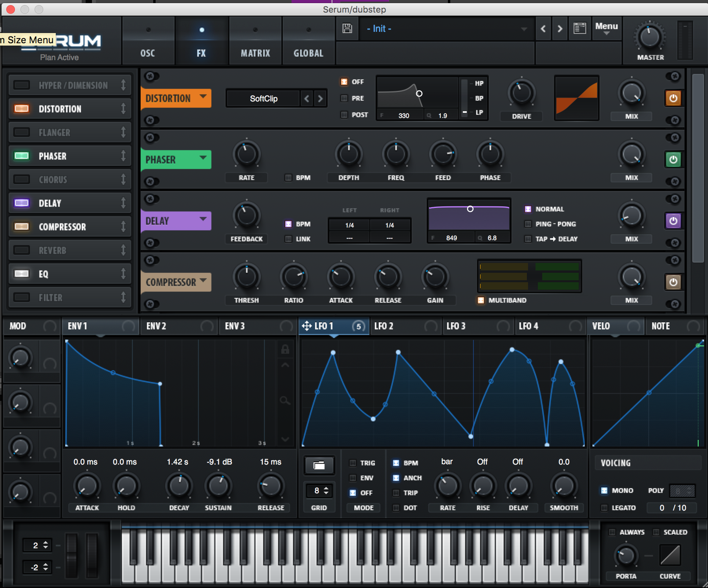Click the POLY voice count field
The height and width of the screenshot is (588, 708).
tap(682, 491)
